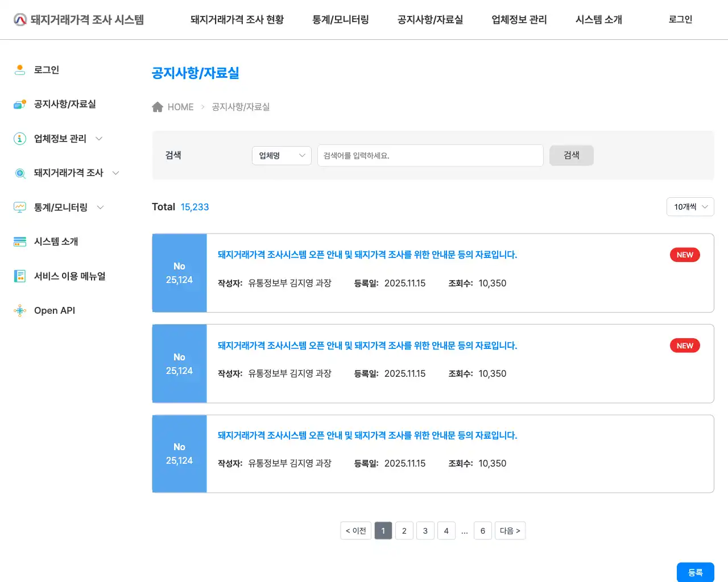Select the 로그인 person icon in sidebar
Screen dimensions: 728x582
[19, 69]
